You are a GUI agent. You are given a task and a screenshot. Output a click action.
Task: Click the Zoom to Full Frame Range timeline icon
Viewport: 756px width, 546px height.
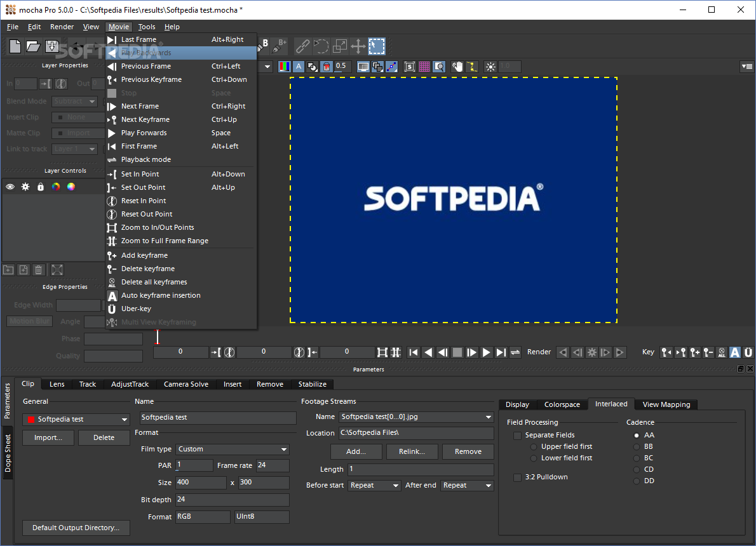pos(396,352)
